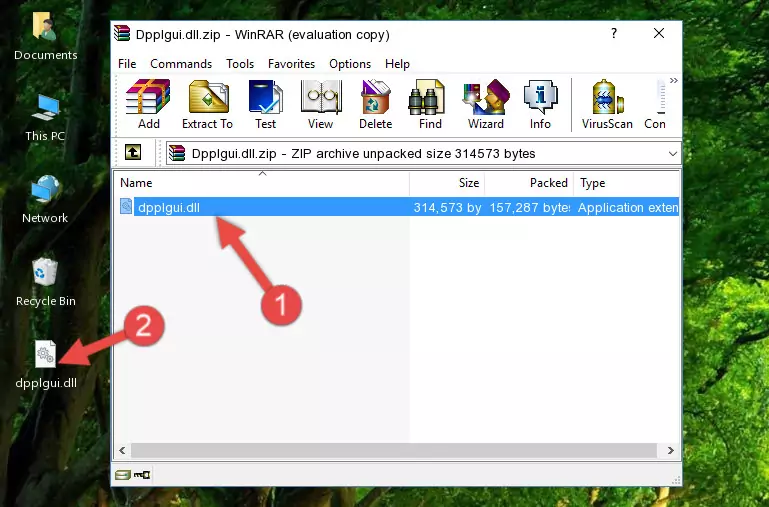
Task: Click the drive icon in status bar
Action: tap(123, 475)
